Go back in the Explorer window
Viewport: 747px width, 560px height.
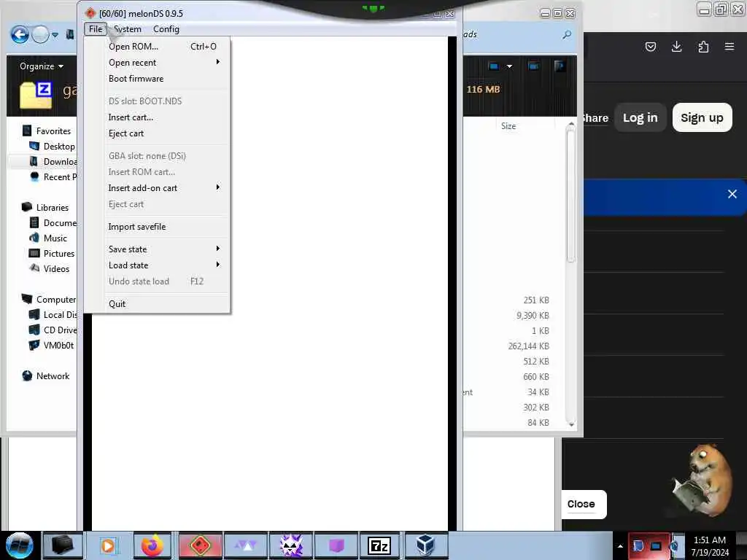pyautogui.click(x=20, y=34)
